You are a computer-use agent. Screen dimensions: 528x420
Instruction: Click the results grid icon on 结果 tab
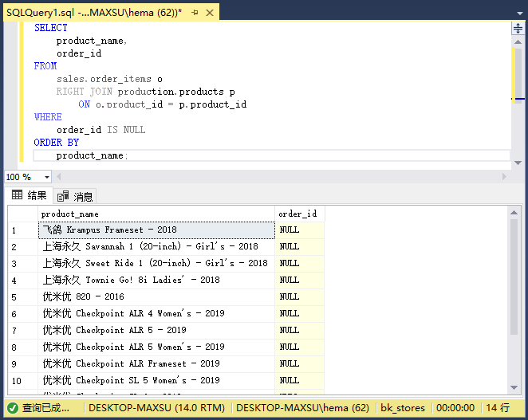click(x=18, y=194)
